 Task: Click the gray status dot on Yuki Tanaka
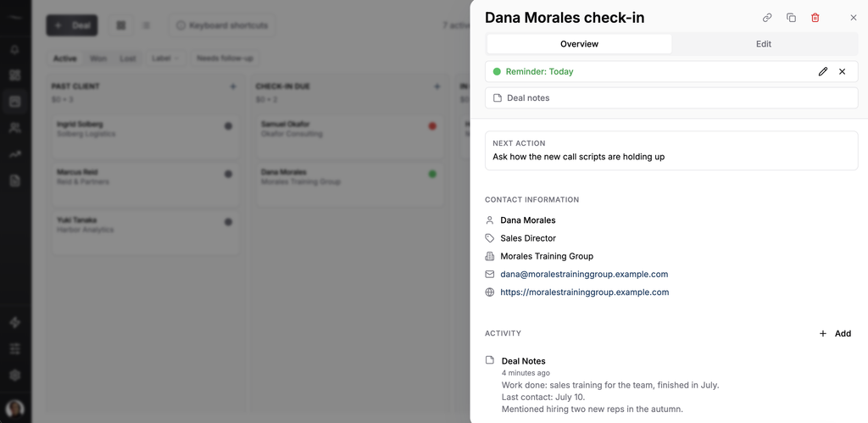pyautogui.click(x=228, y=222)
